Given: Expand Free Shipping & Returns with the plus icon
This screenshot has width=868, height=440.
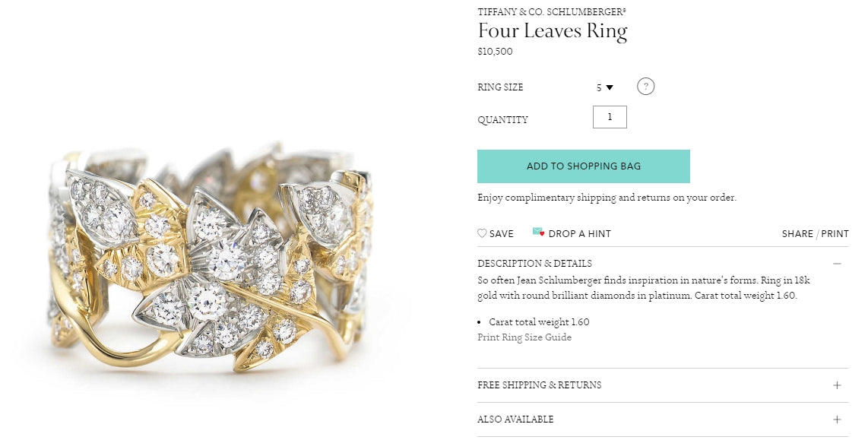Looking at the screenshot, I should (x=837, y=385).
